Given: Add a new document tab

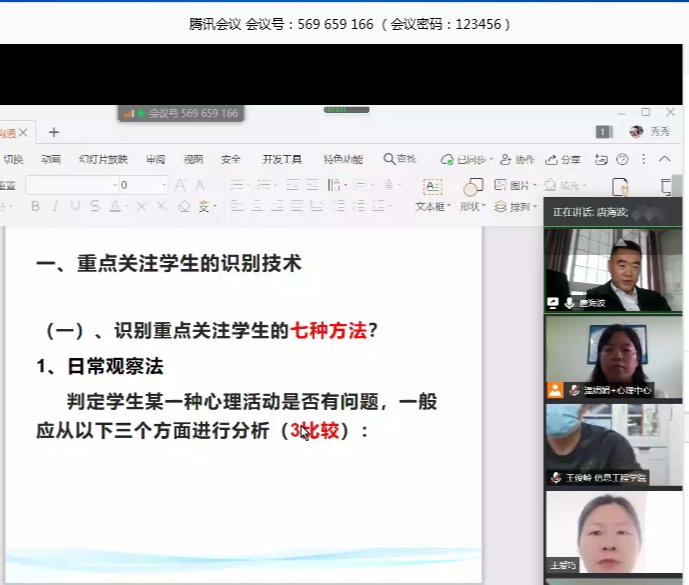Looking at the screenshot, I should (x=54, y=132).
